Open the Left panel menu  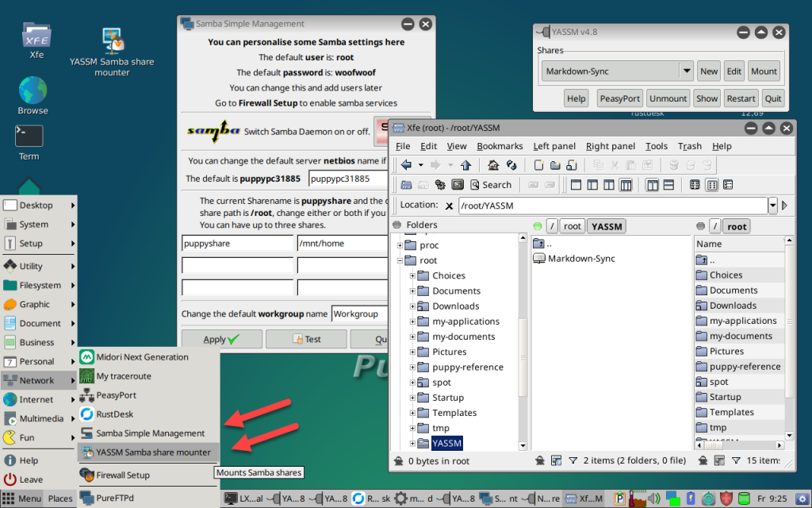pyautogui.click(x=554, y=146)
